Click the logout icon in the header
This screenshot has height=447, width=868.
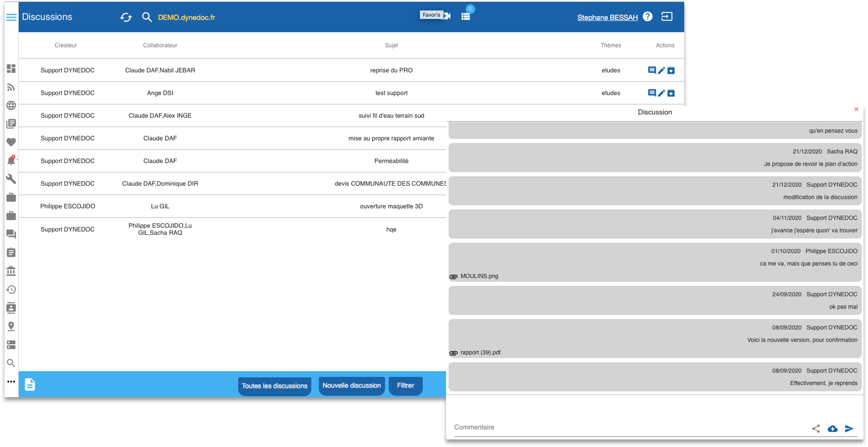click(x=667, y=17)
